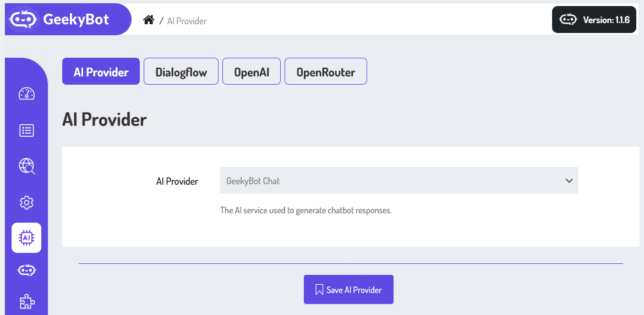Image resolution: width=644 pixels, height=315 pixels.
Task: Click the list icon in sidebar
Action: click(27, 131)
